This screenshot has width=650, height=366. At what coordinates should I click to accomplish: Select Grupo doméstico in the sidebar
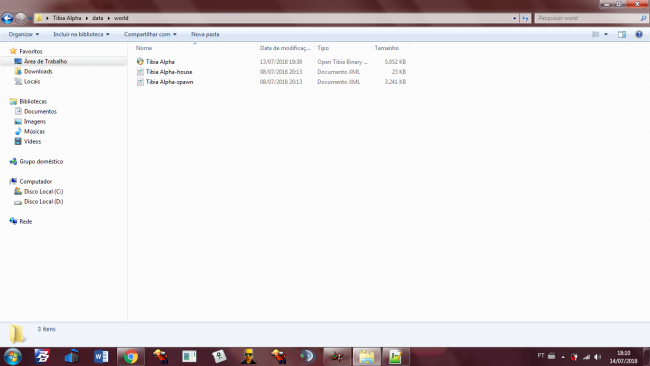(x=41, y=162)
